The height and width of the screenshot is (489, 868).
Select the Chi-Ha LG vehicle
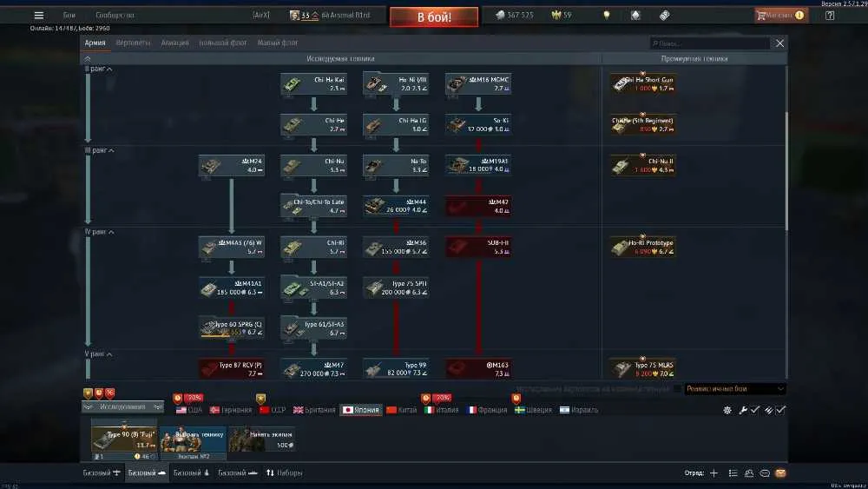tap(396, 124)
